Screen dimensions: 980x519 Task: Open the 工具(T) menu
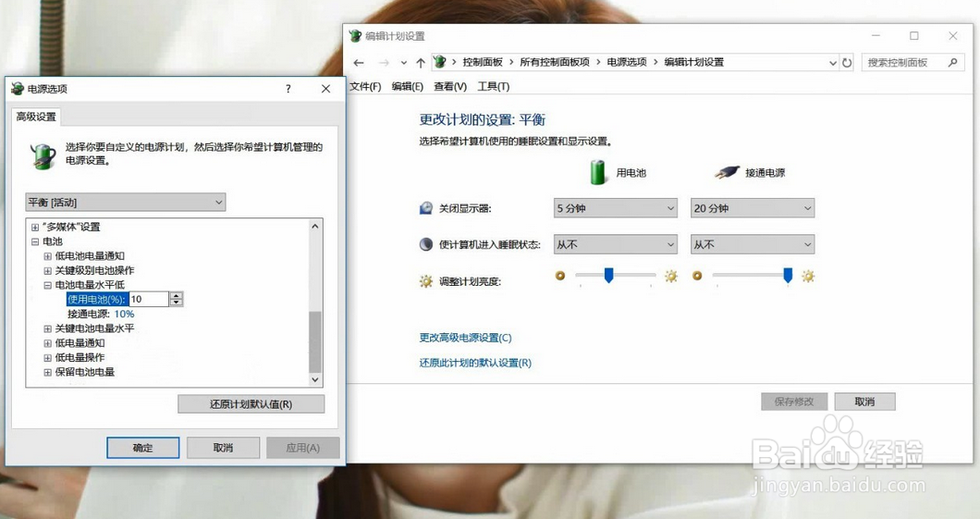493,86
